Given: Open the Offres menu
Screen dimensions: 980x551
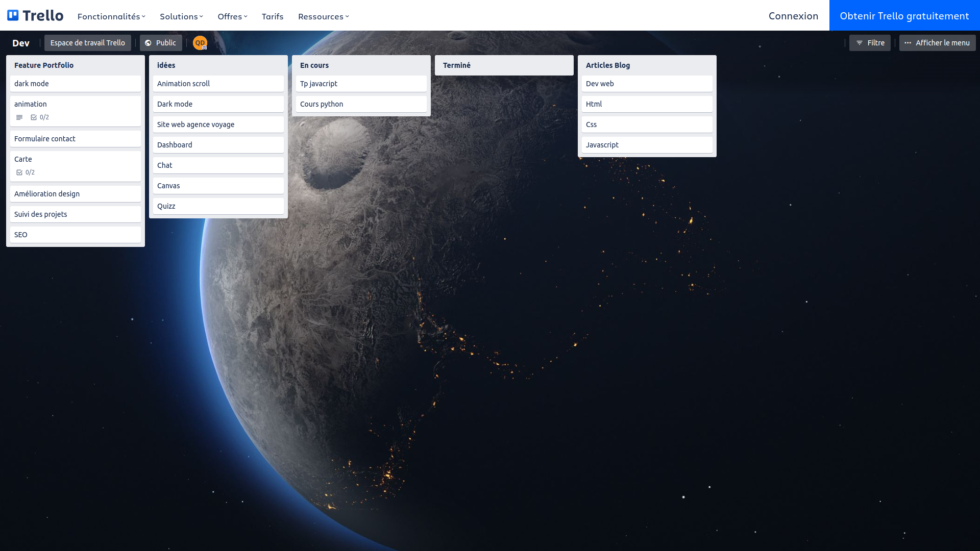Looking at the screenshot, I should pos(232,16).
